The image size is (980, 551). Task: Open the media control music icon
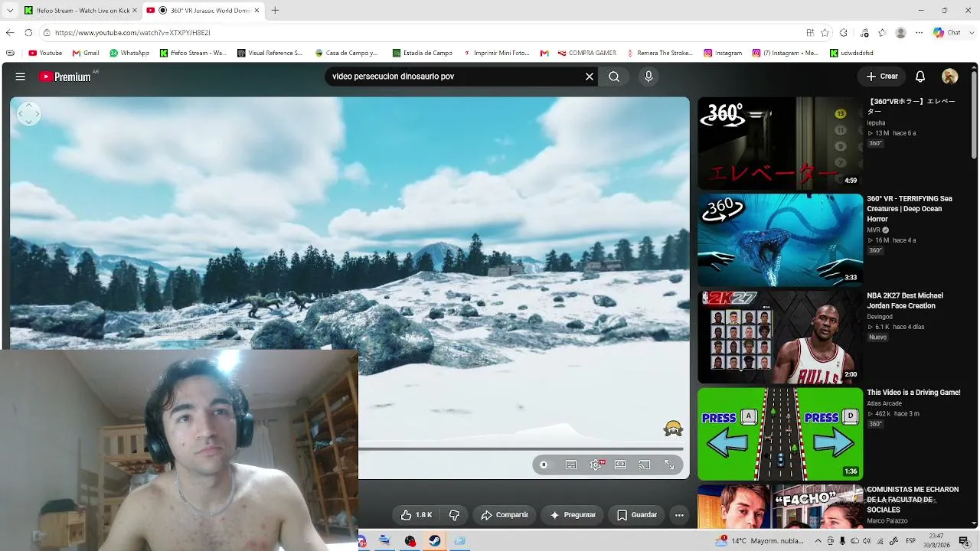coord(864,33)
